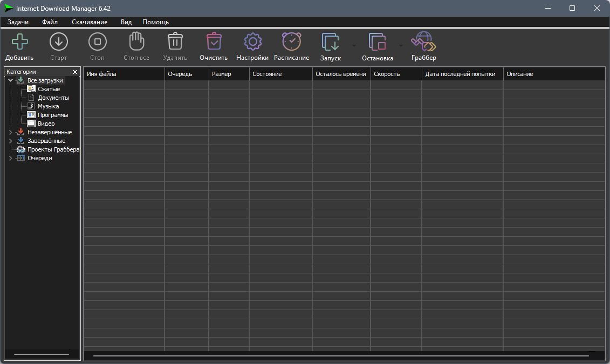Click the Добавить (Add URL) toolbar icon

tap(19, 42)
